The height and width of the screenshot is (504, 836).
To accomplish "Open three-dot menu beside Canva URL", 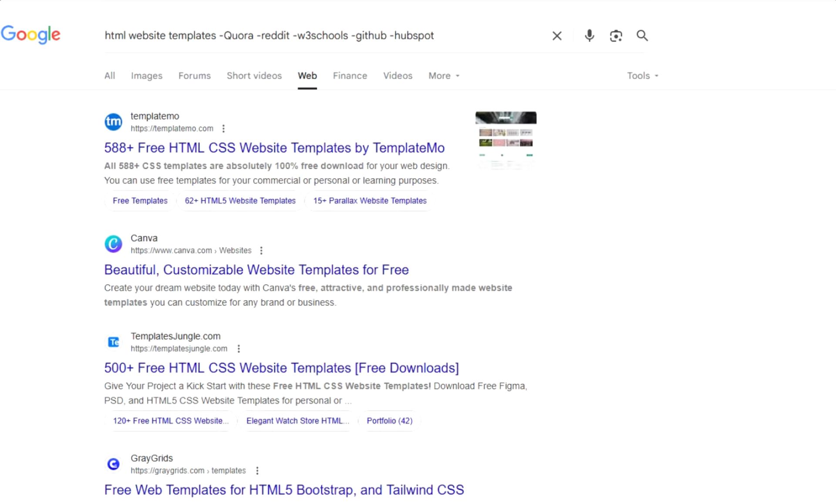I will click(261, 250).
